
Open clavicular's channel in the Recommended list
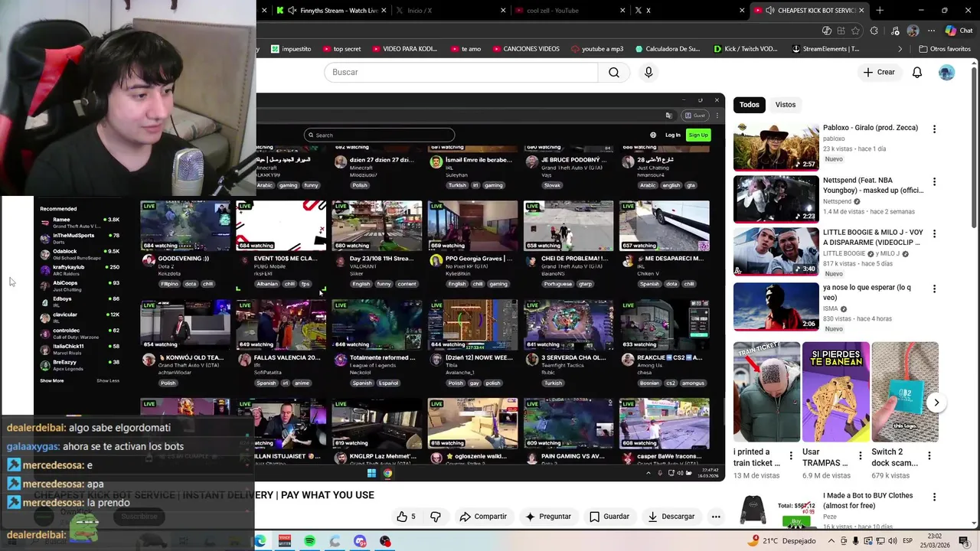click(81, 318)
